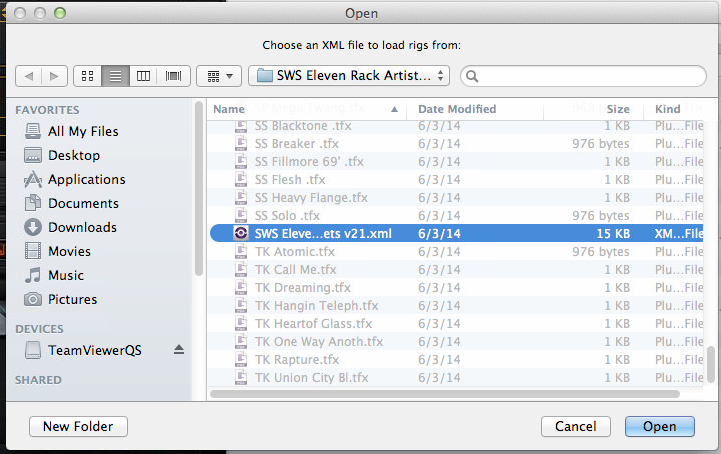721x454 pixels.
Task: Select All My Files in sidebar
Action: [82, 131]
